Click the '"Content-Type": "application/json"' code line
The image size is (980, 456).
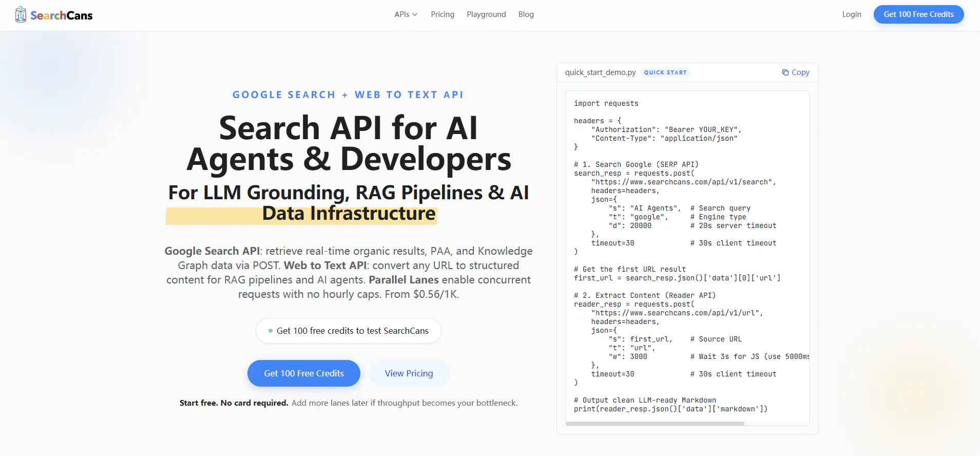point(664,138)
